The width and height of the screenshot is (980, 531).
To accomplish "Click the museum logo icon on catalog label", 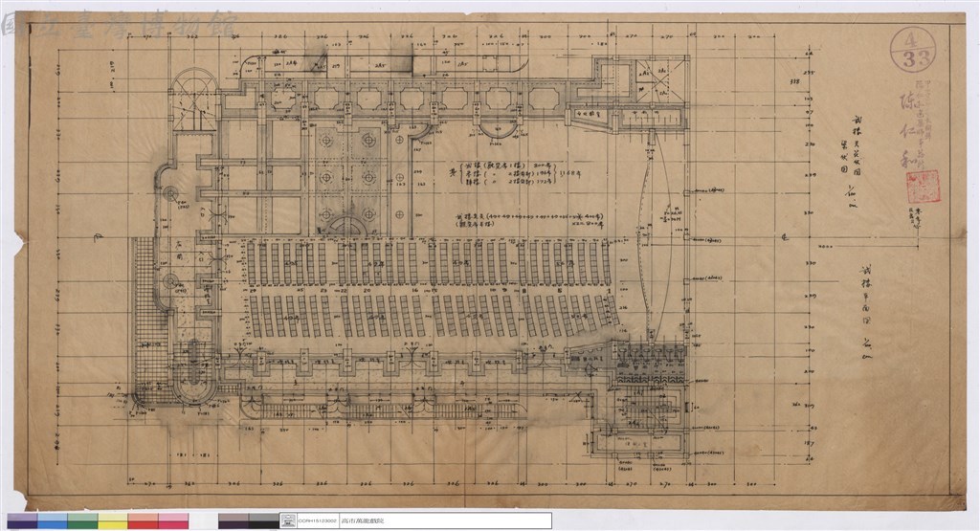I will tap(288, 520).
